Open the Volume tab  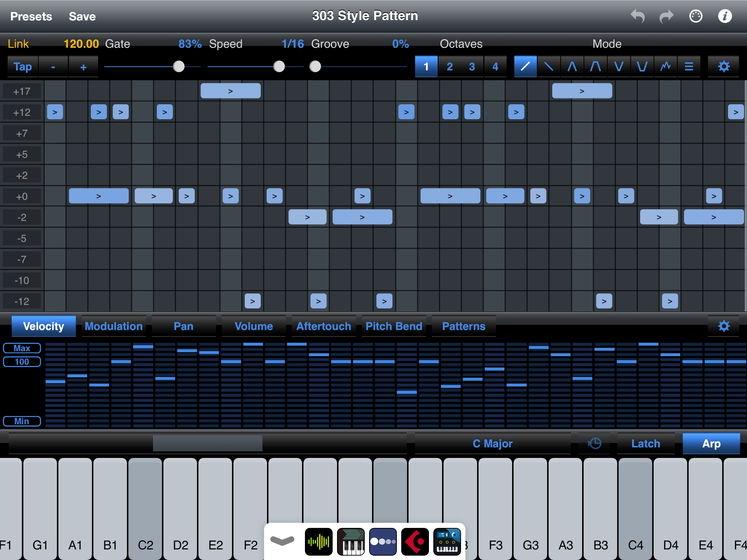pos(254,326)
